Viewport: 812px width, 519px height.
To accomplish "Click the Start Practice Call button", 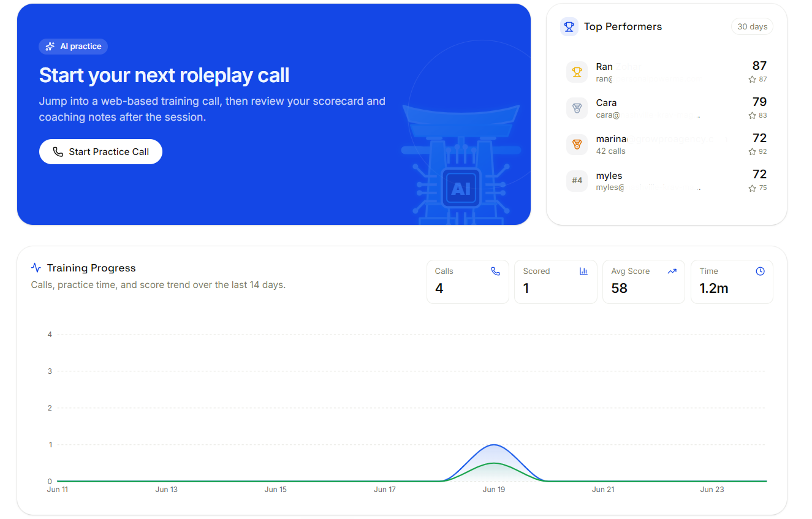I will click(101, 152).
